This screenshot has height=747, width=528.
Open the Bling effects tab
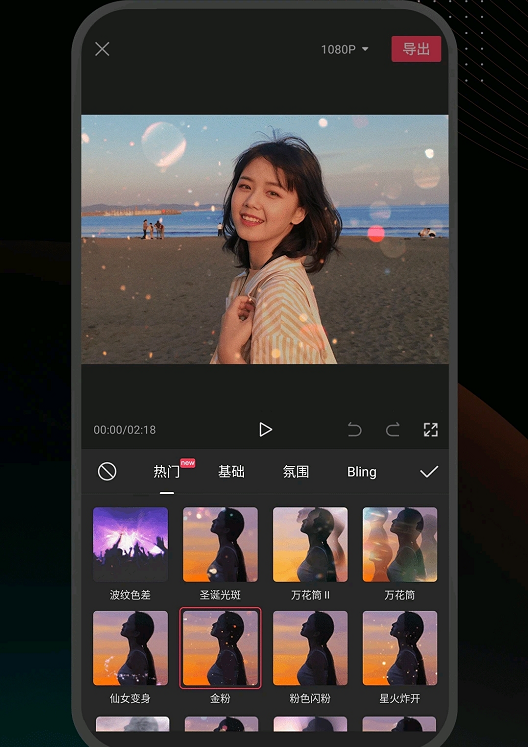pos(362,472)
